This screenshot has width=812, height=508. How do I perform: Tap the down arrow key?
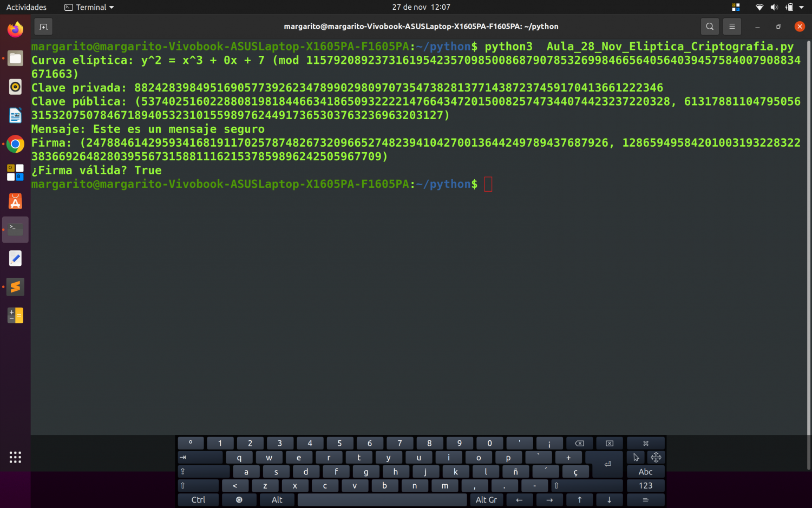point(609,499)
